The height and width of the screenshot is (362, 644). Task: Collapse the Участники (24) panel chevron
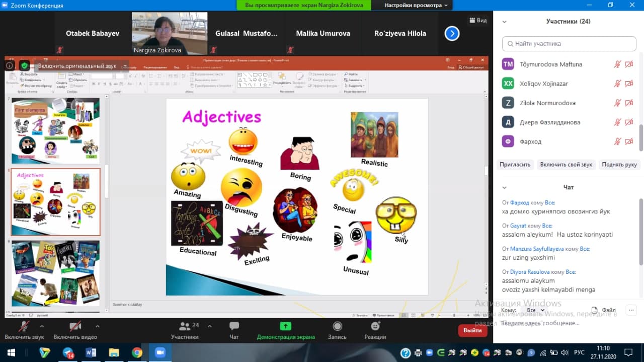click(x=504, y=22)
